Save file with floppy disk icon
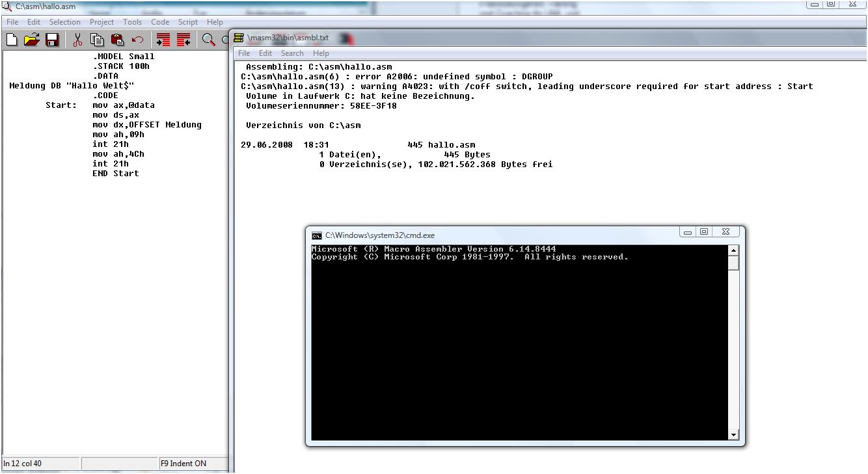Image resolution: width=868 pixels, height=474 pixels. pos(52,40)
